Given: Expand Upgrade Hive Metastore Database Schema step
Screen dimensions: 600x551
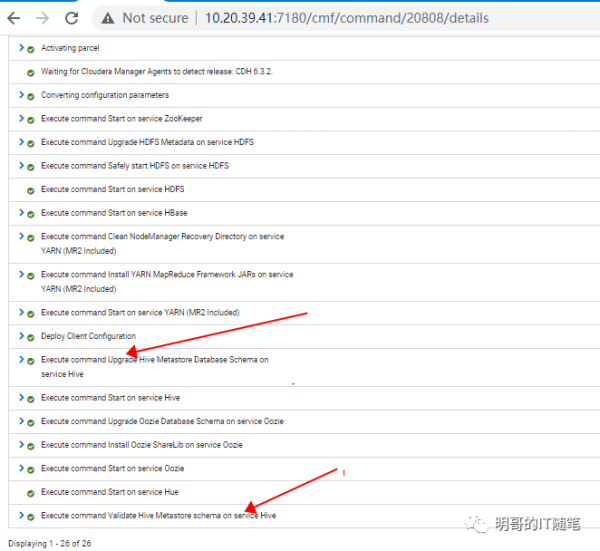Looking at the screenshot, I should [x=21, y=359].
